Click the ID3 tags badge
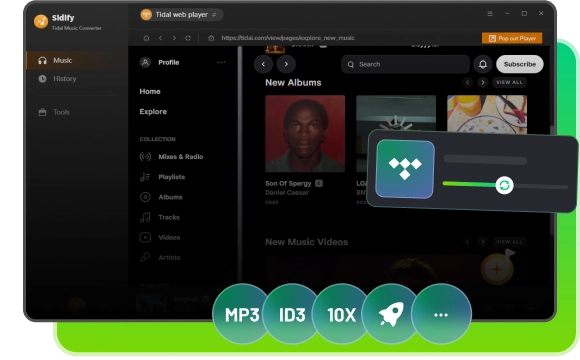This screenshot has width=580, height=360. pos(292,314)
